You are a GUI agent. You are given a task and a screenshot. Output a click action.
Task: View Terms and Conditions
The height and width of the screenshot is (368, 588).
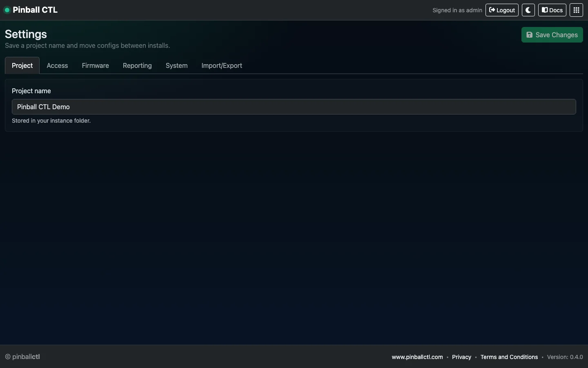(509, 357)
